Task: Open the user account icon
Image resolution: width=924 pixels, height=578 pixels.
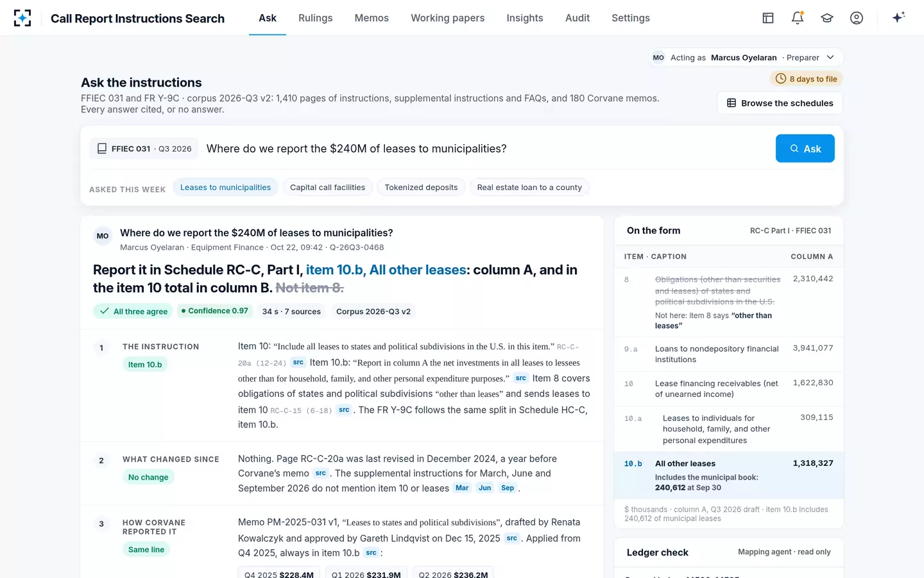Action: coord(857,18)
